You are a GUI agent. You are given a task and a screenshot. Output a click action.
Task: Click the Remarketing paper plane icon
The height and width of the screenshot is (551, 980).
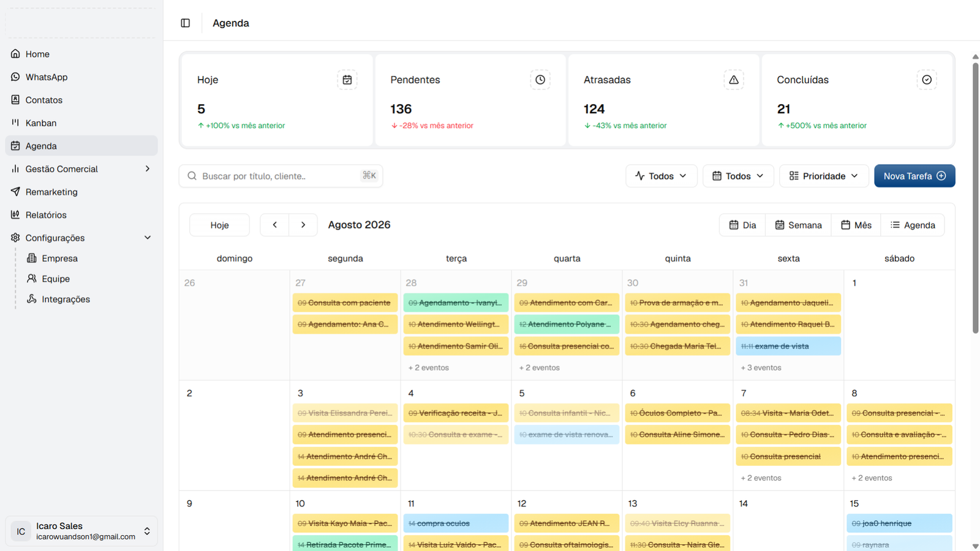[x=15, y=192]
